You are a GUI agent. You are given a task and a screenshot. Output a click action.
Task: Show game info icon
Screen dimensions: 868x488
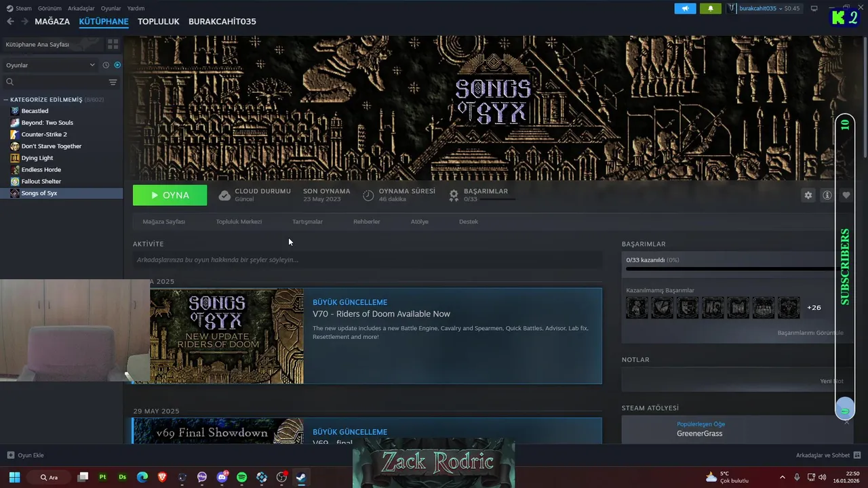[x=827, y=195]
